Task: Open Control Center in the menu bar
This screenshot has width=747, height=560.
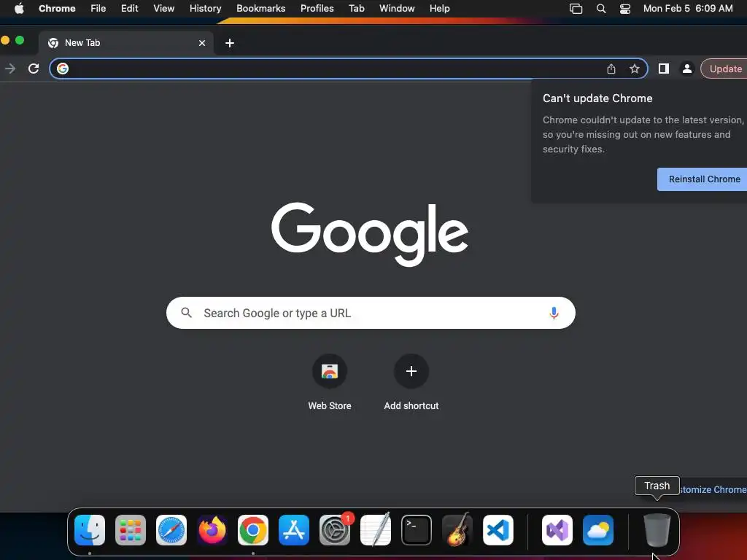Action: pyautogui.click(x=625, y=9)
